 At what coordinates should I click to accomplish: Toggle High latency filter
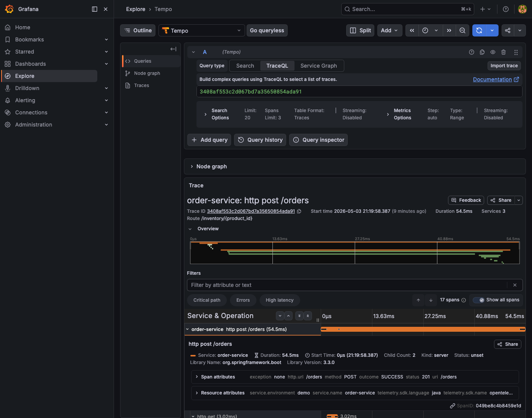click(x=280, y=300)
